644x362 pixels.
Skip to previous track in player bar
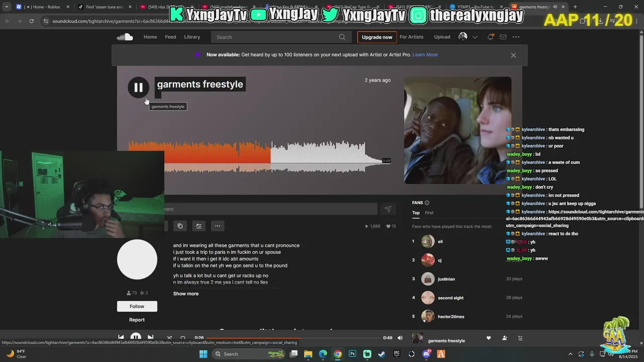121,337
